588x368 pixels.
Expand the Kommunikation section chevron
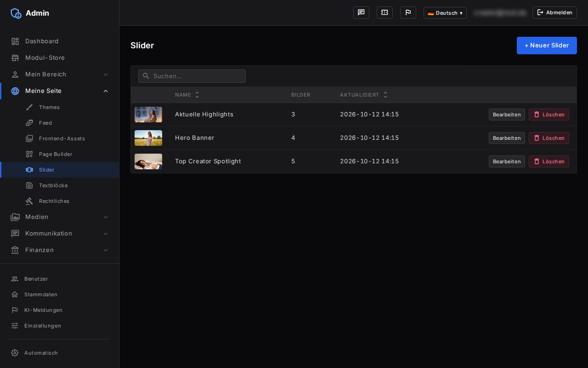point(106,234)
